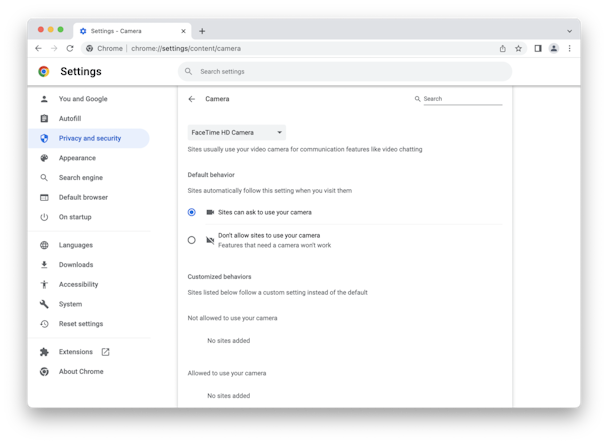Go back using the arrow beside Camera
Viewport: 608px width, 444px height.
coord(192,99)
